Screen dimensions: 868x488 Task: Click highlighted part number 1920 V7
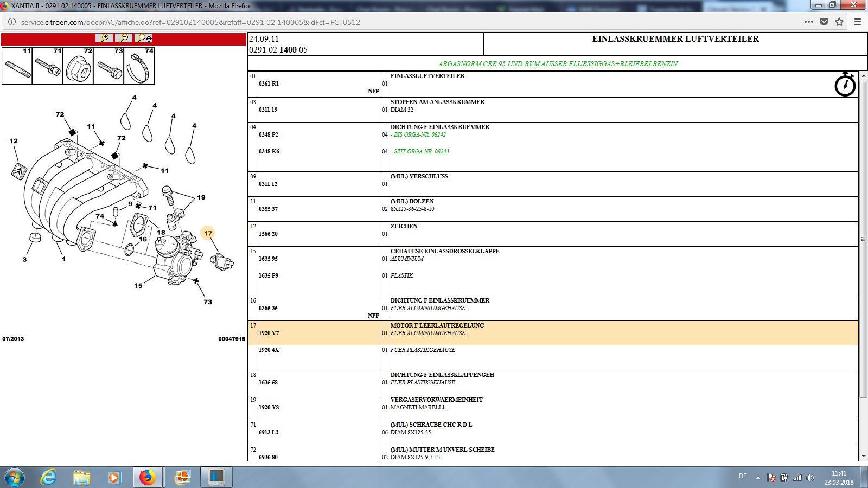click(269, 333)
